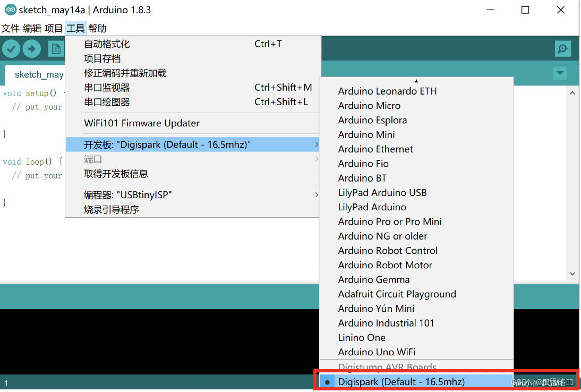Choose Arduino Pro or Pro Mini
This screenshot has height=392, width=581.
[416, 221]
